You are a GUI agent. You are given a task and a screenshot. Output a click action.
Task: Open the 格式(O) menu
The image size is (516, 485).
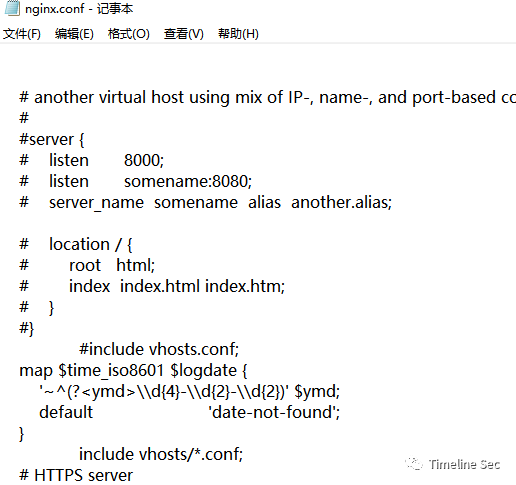pyautogui.click(x=129, y=34)
